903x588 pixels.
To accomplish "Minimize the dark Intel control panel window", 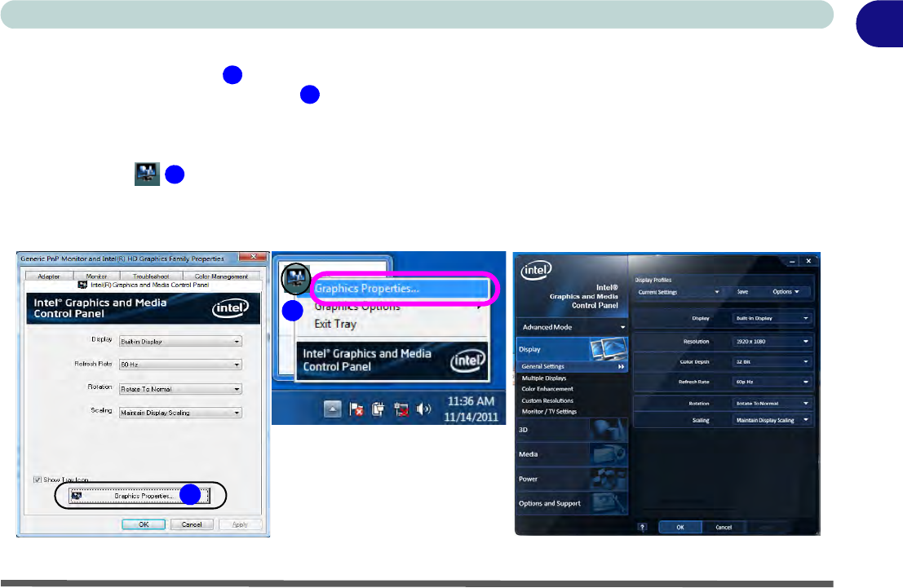I will (x=792, y=261).
